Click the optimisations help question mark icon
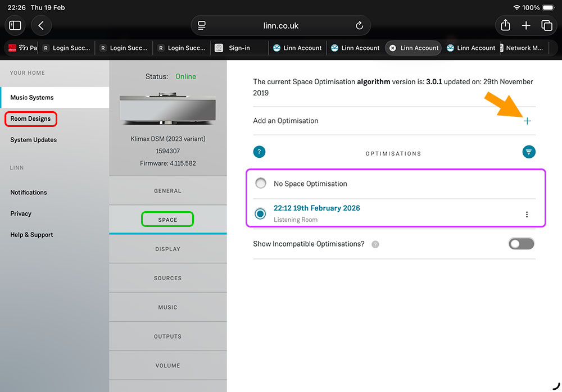 (x=259, y=152)
